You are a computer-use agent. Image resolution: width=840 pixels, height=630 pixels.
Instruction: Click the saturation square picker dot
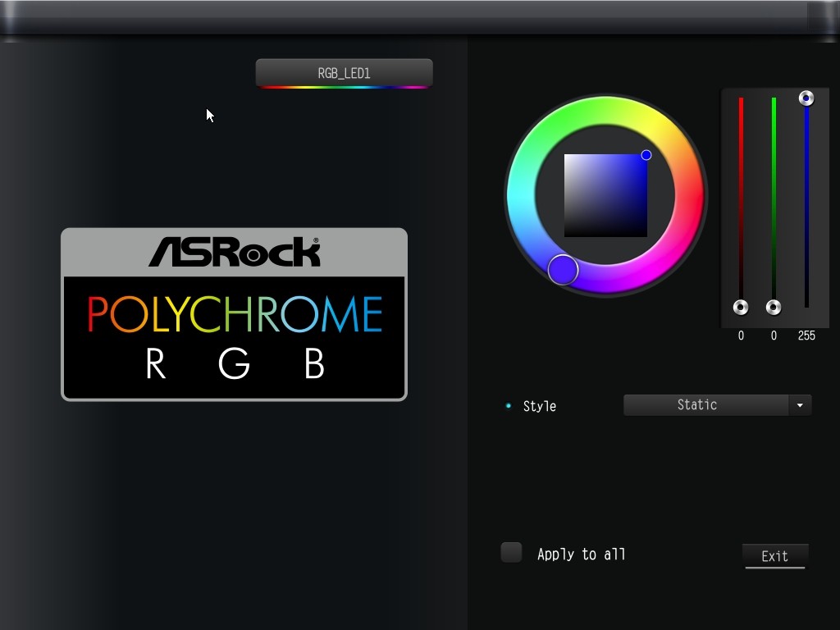646,155
